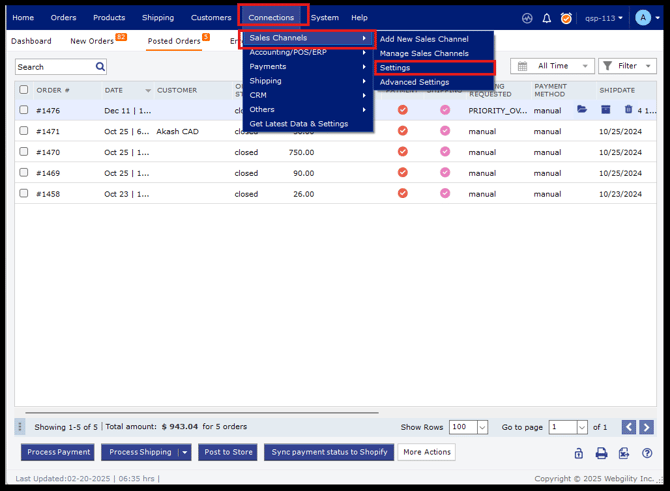The image size is (670, 491).
Task: Click the search magnifier icon
Action: click(100, 67)
